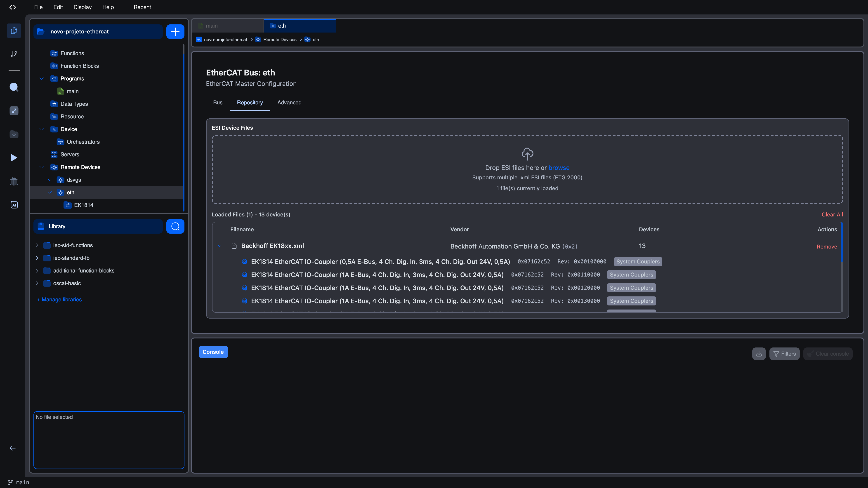Click the code brackets logo icon

click(12, 7)
